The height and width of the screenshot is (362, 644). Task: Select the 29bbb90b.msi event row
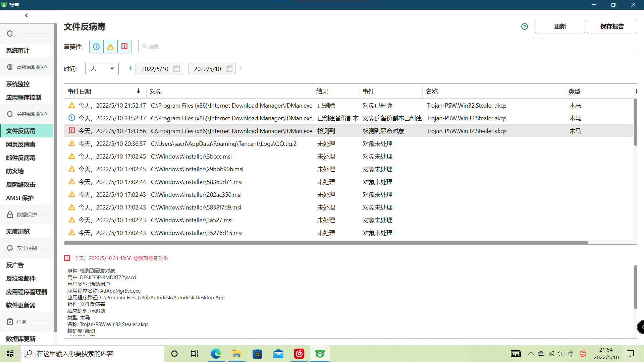[x=348, y=169]
